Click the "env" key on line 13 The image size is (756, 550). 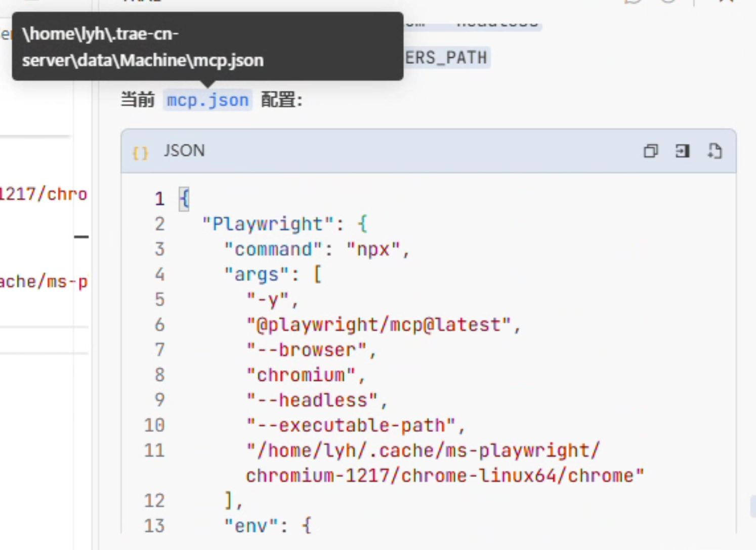[251, 526]
